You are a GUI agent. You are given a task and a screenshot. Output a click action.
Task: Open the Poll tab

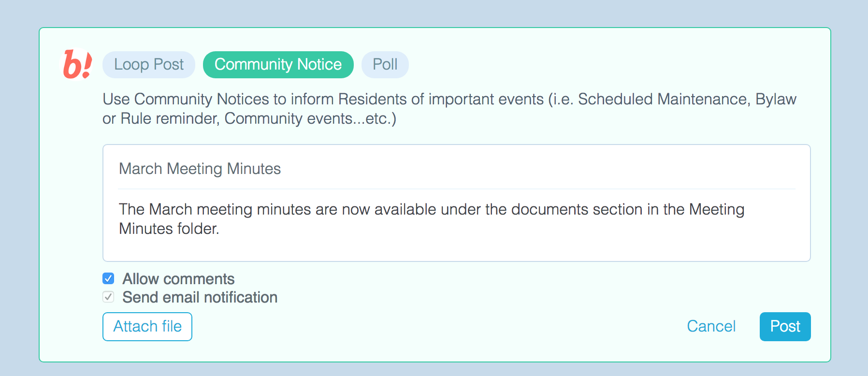pyautogui.click(x=385, y=65)
